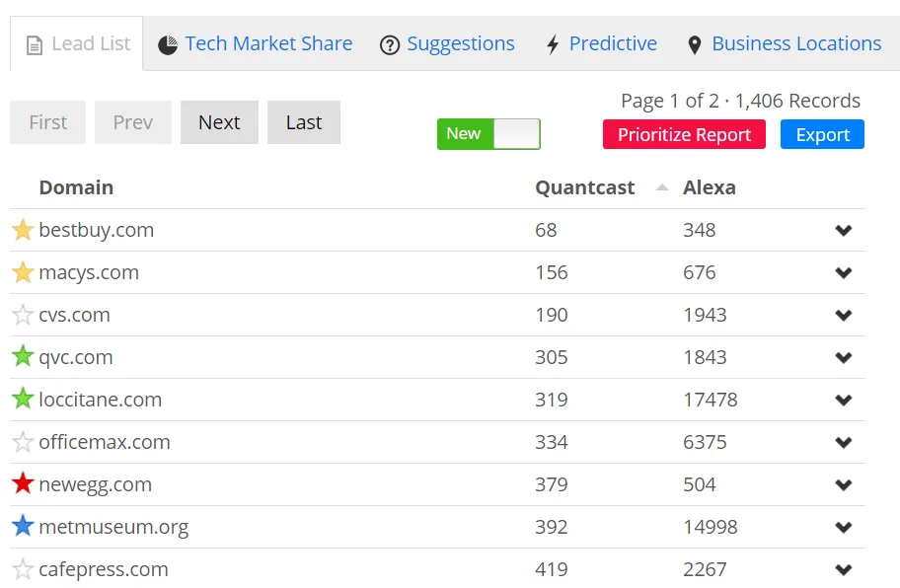Image resolution: width=900 pixels, height=588 pixels.
Task: Open the Tech Market Share tab
Action: coord(255,44)
